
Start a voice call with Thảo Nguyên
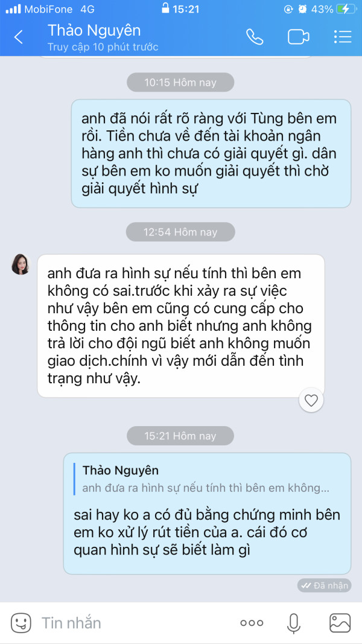click(255, 37)
